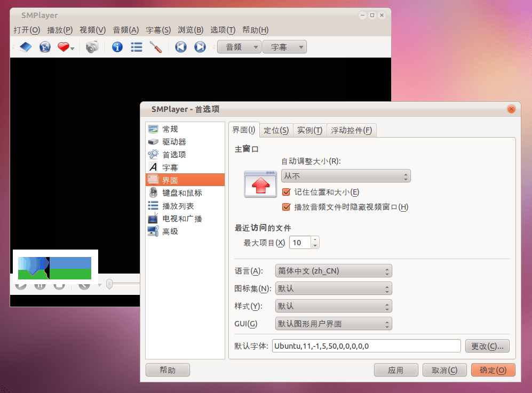Click the open file book icon

coord(26,47)
